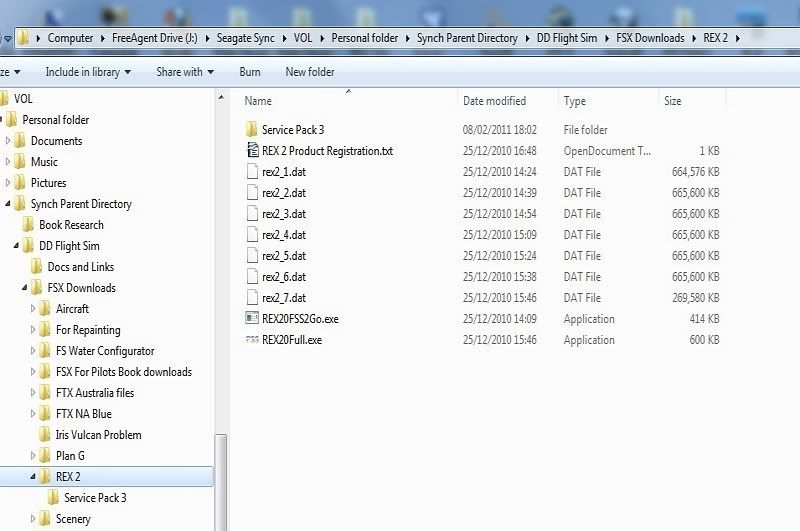This screenshot has width=800, height=531.
Task: Select Personal folder in the tree
Action: (x=56, y=119)
